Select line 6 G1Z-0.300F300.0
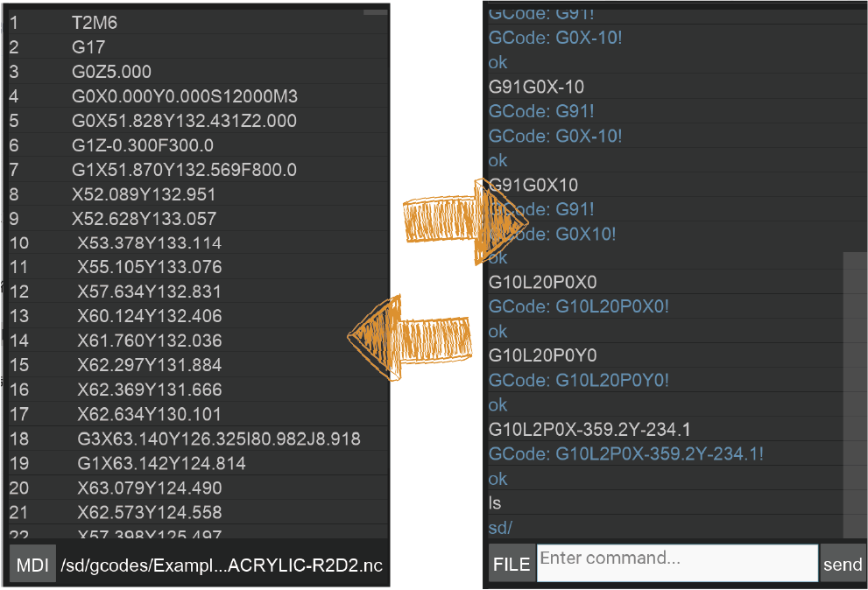 point(198,145)
